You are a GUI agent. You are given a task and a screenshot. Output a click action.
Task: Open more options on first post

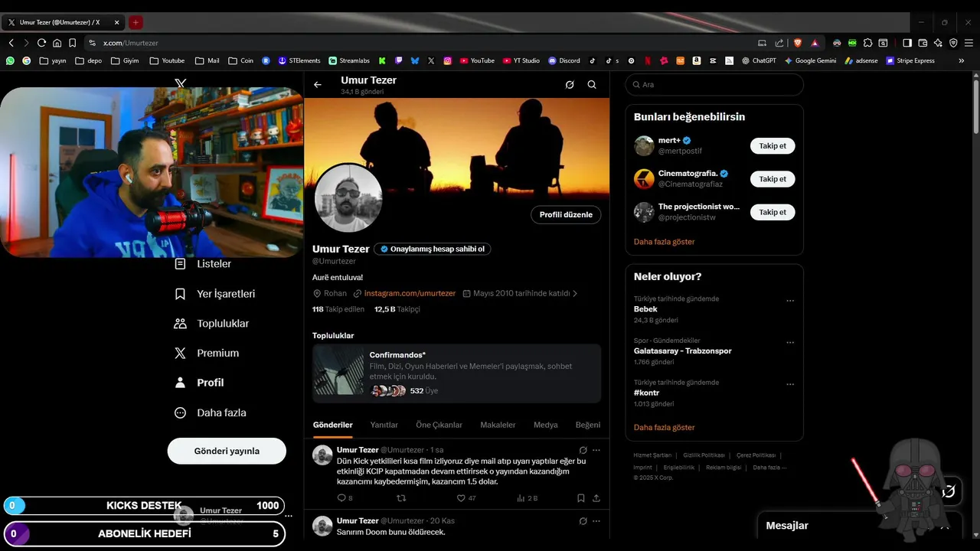596,450
